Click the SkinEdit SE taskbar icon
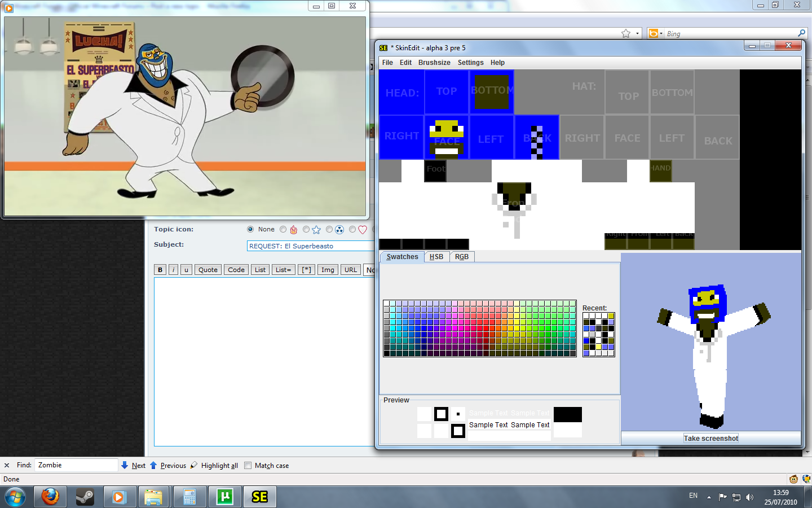Screen dimensions: 812x508 tap(259, 497)
